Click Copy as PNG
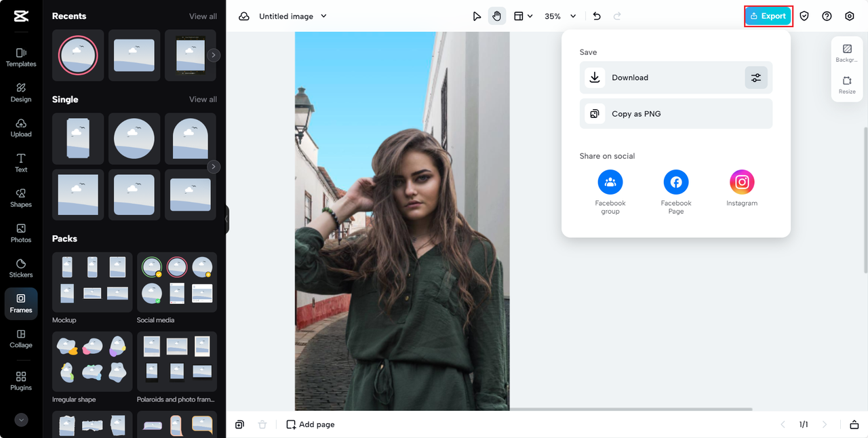The image size is (868, 438). click(x=676, y=114)
